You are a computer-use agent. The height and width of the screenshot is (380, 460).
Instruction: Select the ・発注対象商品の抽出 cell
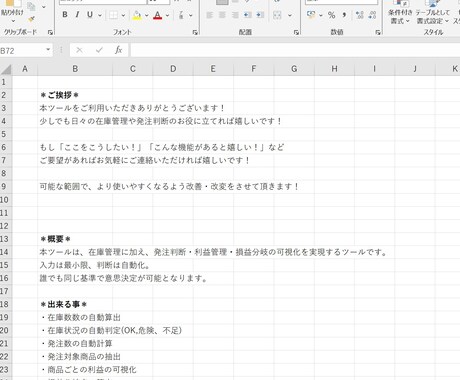pos(75,357)
